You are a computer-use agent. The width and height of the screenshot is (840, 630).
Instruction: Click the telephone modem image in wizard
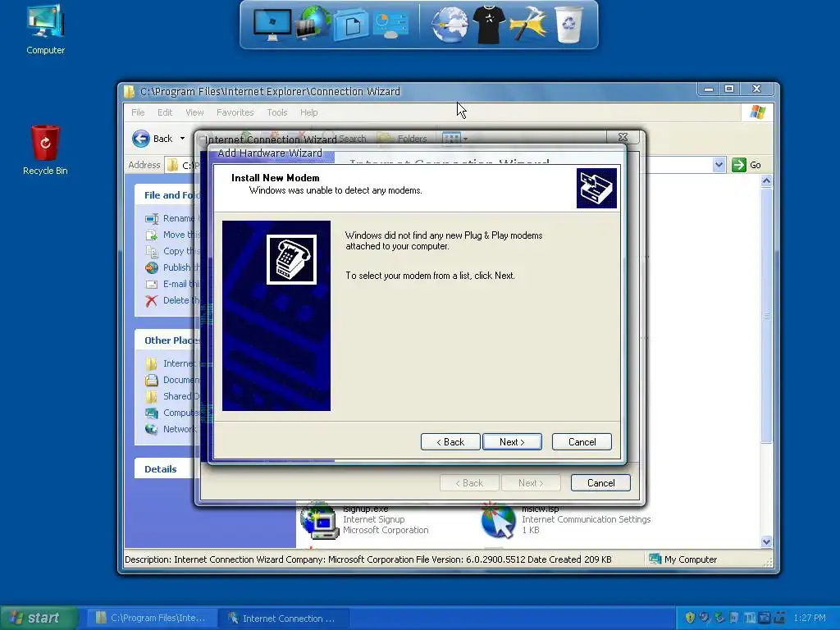pyautogui.click(x=291, y=259)
